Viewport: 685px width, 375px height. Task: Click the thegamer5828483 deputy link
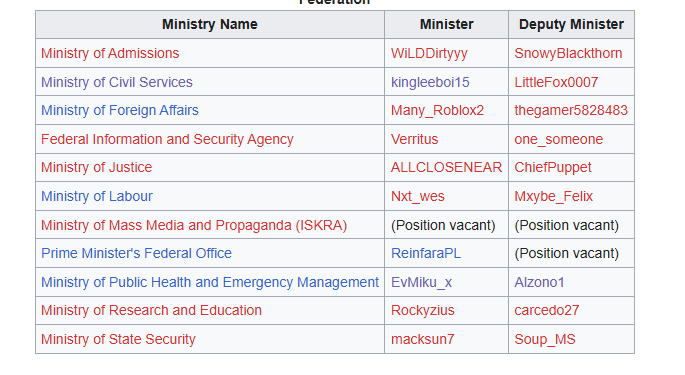pos(571,110)
